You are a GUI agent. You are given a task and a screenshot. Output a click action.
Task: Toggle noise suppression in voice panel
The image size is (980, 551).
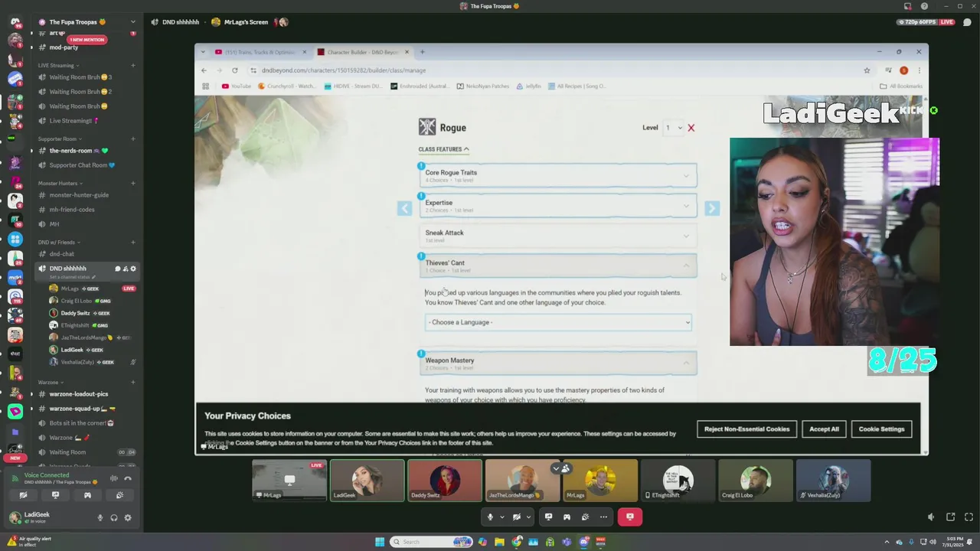[x=113, y=478]
